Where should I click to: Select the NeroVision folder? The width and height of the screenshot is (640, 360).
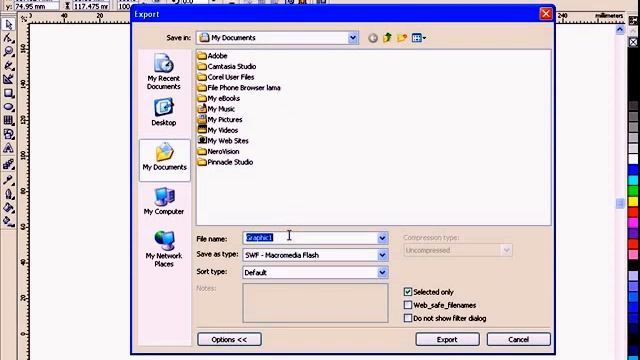click(x=218, y=151)
